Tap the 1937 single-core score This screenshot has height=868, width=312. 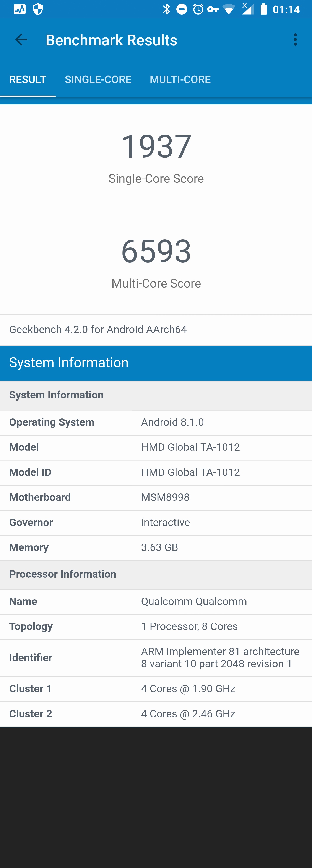click(x=156, y=146)
